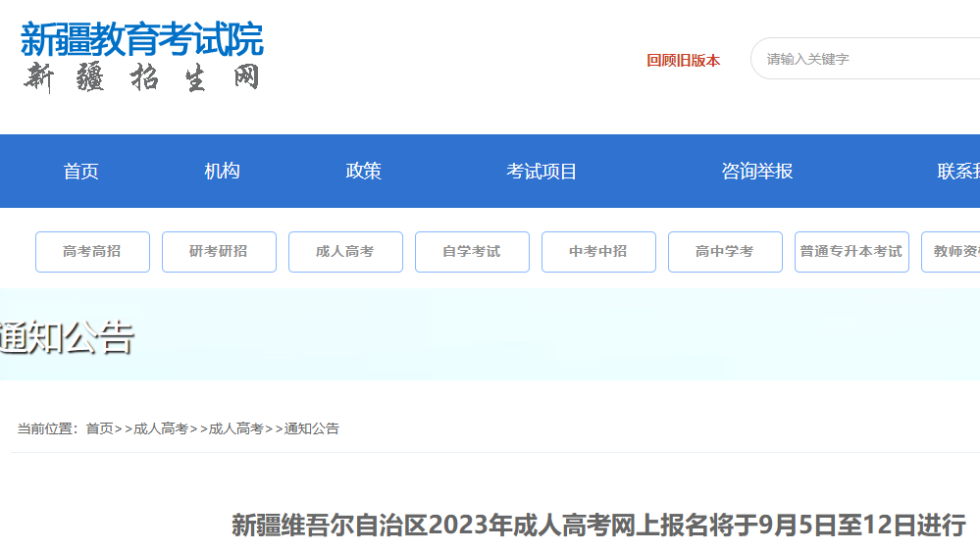Click the 新疆教育考试院 site logo
980x552 pixels.
pyautogui.click(x=142, y=57)
